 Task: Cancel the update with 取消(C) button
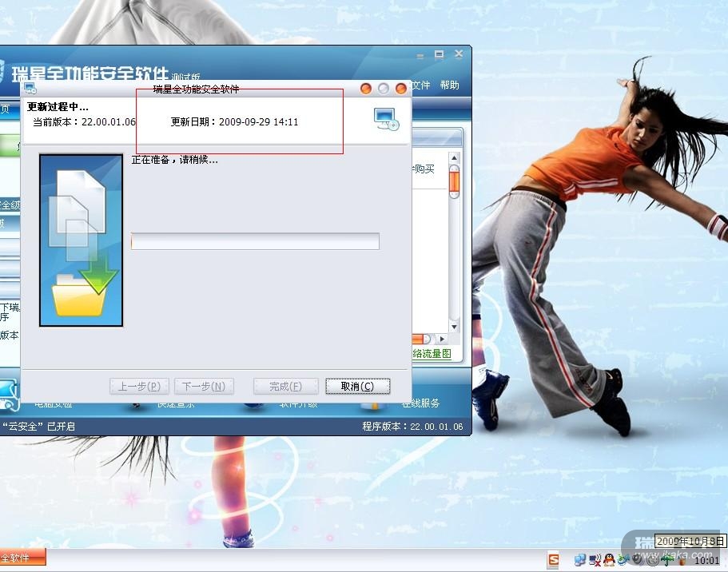coord(357,387)
